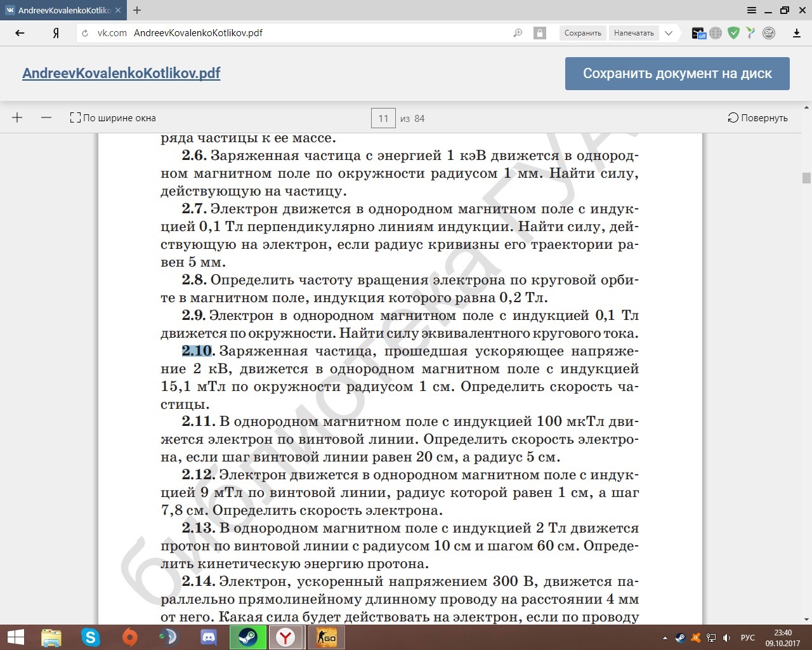
Task: Open Skype from the taskbar
Action: click(91, 637)
